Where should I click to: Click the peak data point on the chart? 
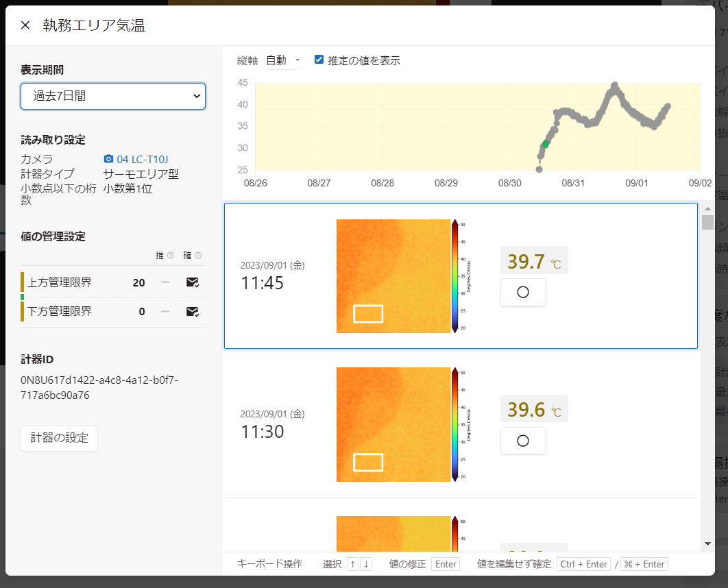[x=615, y=86]
